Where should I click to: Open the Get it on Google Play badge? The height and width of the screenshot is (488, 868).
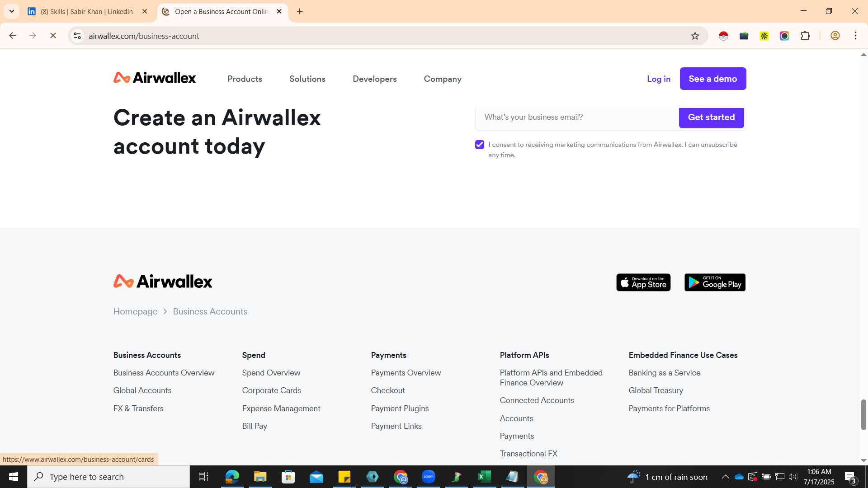715,282
